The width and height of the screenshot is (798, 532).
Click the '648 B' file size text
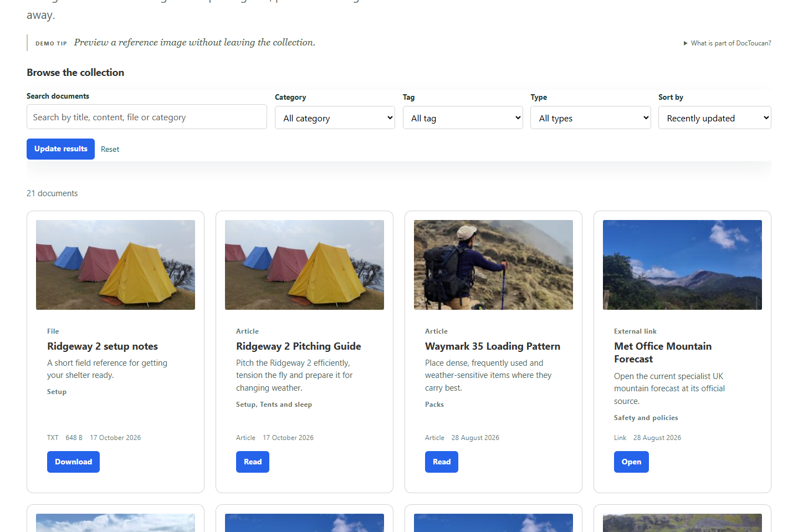[74, 438]
